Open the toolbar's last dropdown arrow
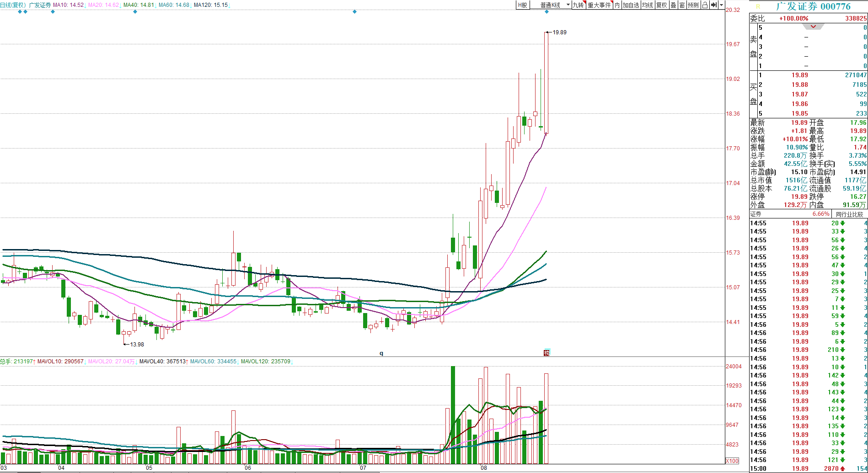This screenshot has width=868, height=473. tap(722, 5)
